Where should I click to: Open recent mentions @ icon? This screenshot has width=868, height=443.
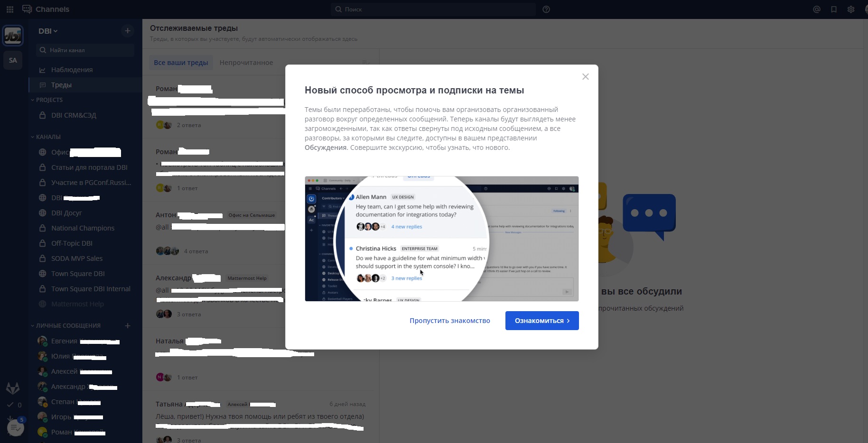817,9
